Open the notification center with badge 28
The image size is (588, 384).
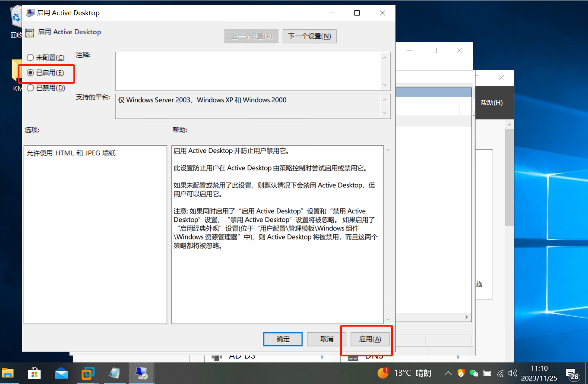pyautogui.click(x=572, y=374)
